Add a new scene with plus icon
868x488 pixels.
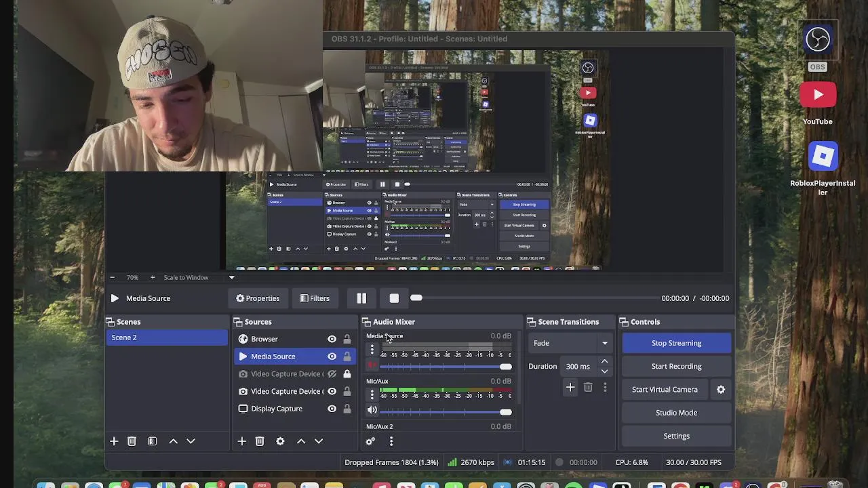[114, 441]
